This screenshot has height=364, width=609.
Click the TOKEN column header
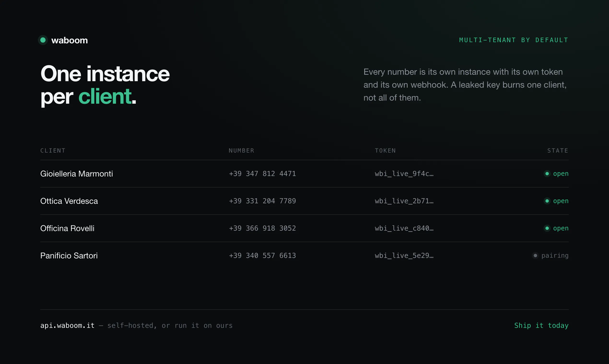click(385, 150)
